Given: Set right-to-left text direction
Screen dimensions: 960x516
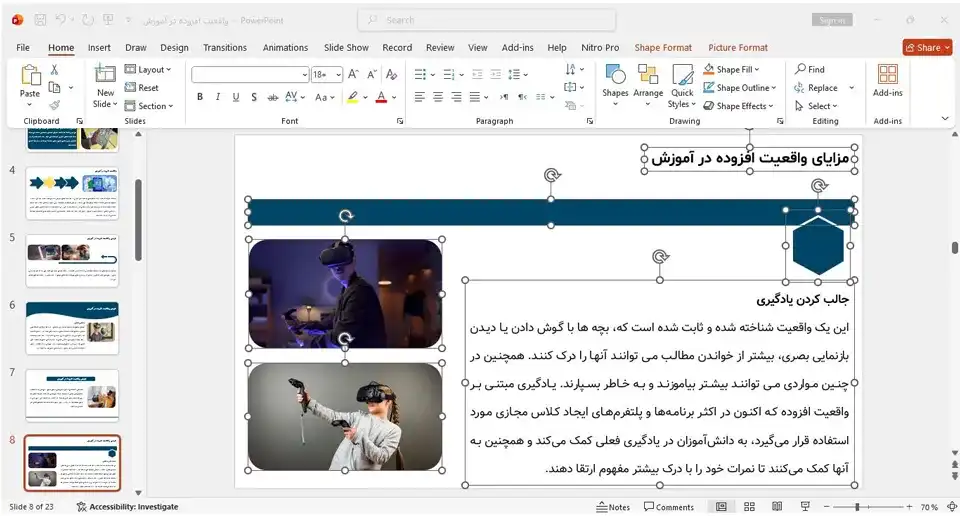Looking at the screenshot, I should [x=522, y=97].
